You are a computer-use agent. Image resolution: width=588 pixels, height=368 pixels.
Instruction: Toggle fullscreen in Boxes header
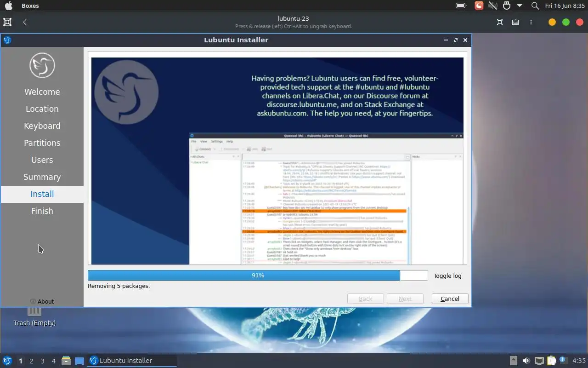pyautogui.click(x=500, y=22)
